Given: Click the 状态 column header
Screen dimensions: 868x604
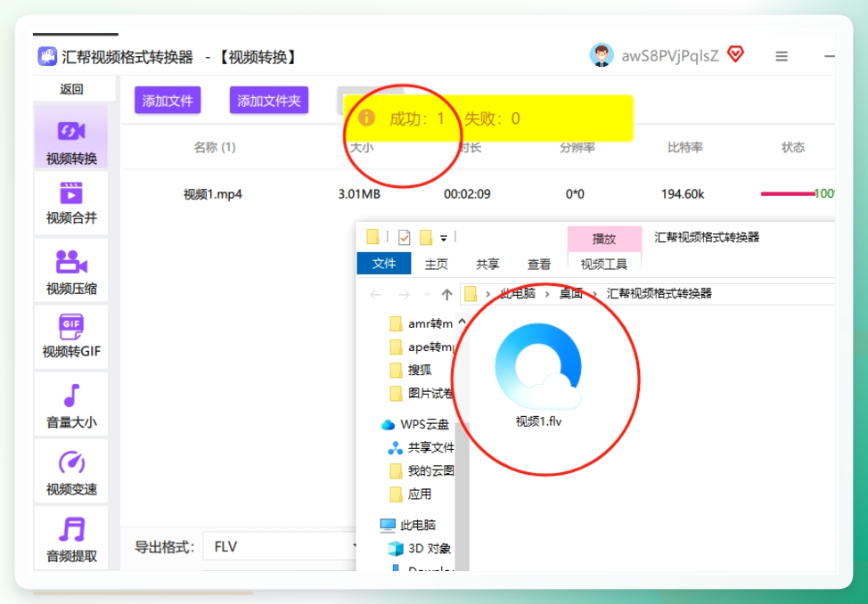Looking at the screenshot, I should [793, 147].
